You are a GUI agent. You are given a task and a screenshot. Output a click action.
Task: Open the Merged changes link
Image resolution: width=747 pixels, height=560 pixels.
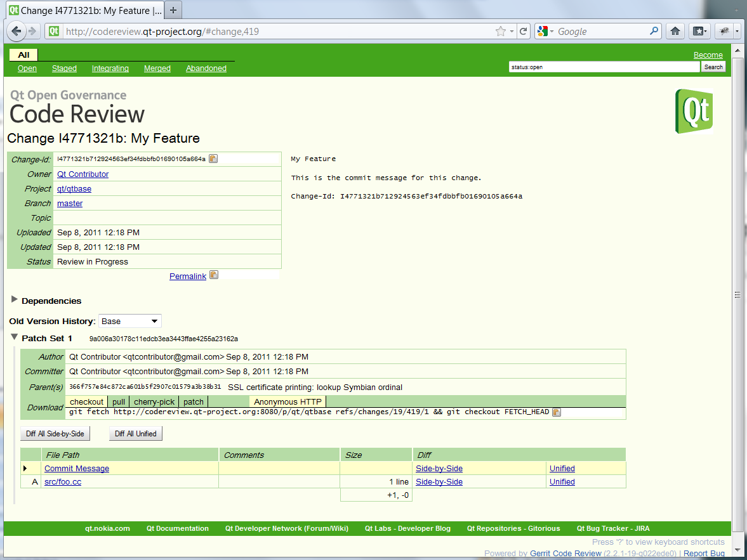pos(157,68)
